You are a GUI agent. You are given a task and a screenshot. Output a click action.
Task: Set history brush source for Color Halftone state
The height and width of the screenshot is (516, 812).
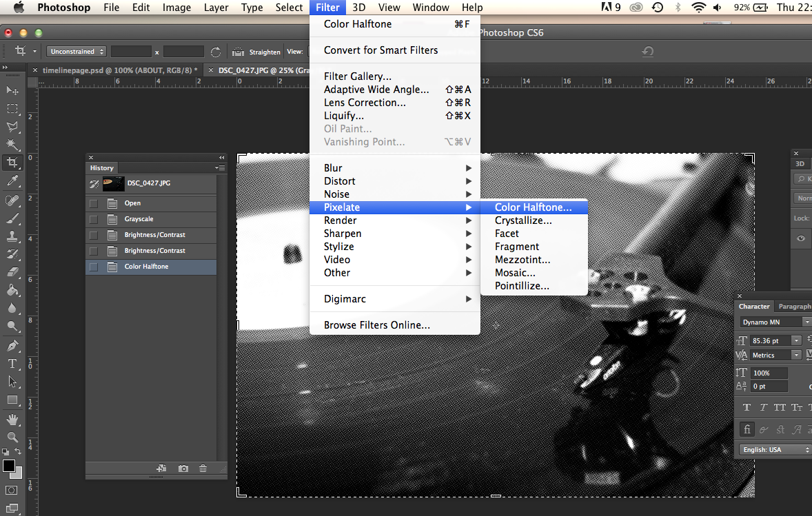pyautogui.click(x=93, y=267)
